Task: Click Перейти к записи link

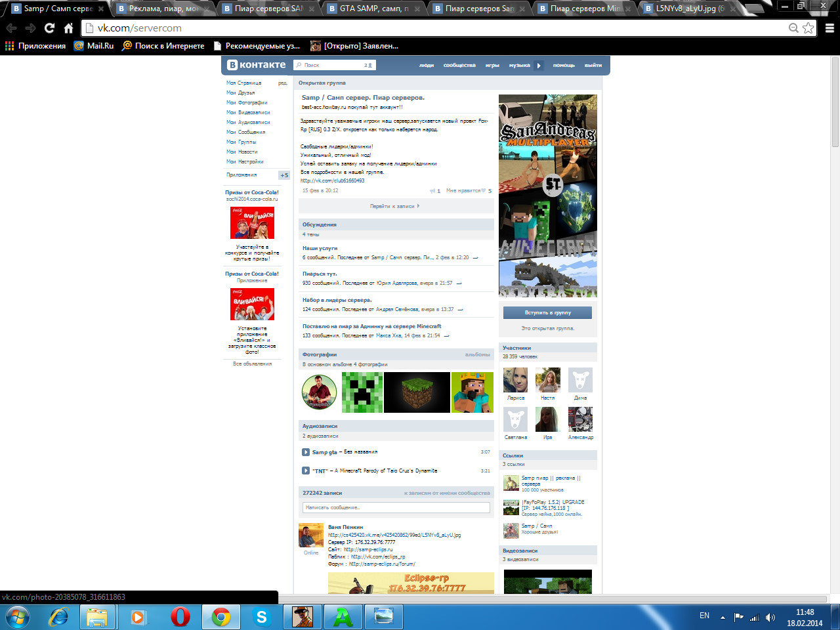Action: (x=394, y=206)
